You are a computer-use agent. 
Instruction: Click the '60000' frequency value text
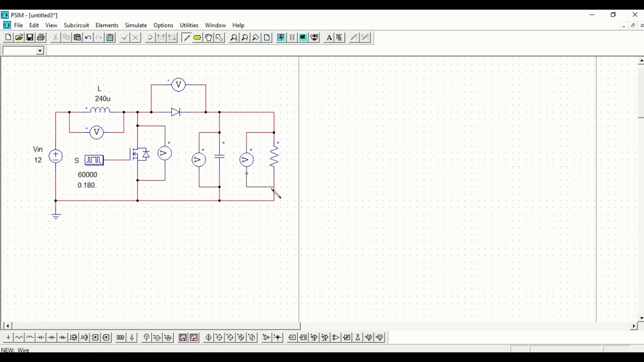[x=88, y=174]
